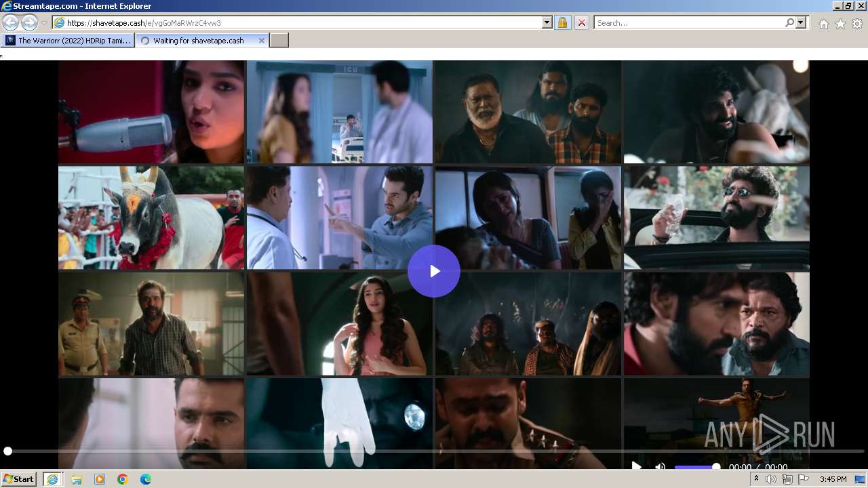Click thumbnail of woman at microphone
The width and height of the screenshot is (868, 488).
pyautogui.click(x=151, y=112)
